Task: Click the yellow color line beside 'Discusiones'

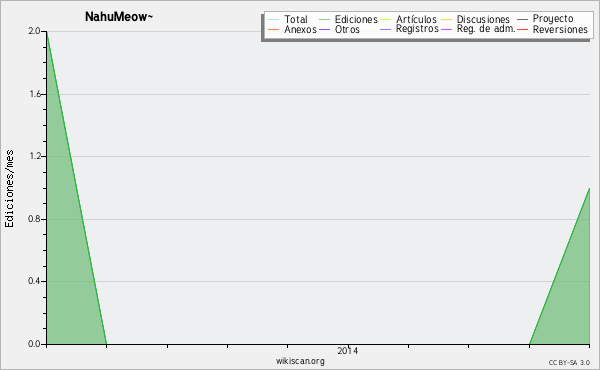Action: [x=447, y=20]
